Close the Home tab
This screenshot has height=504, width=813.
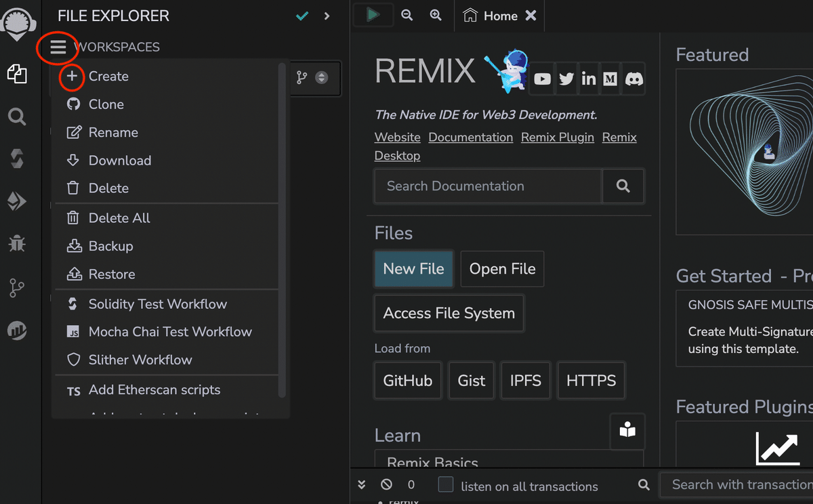pyautogui.click(x=531, y=16)
